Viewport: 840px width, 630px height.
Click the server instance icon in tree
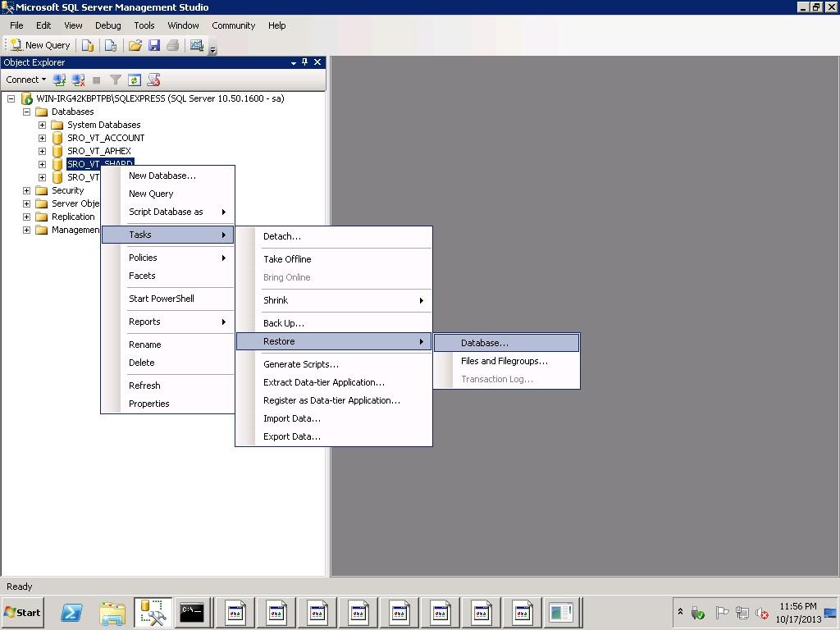click(27, 98)
